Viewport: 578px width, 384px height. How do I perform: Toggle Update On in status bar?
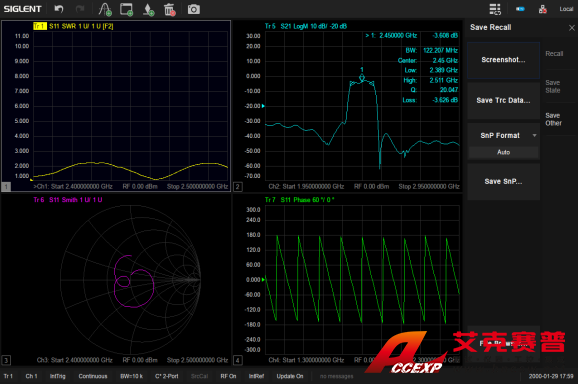coord(290,376)
